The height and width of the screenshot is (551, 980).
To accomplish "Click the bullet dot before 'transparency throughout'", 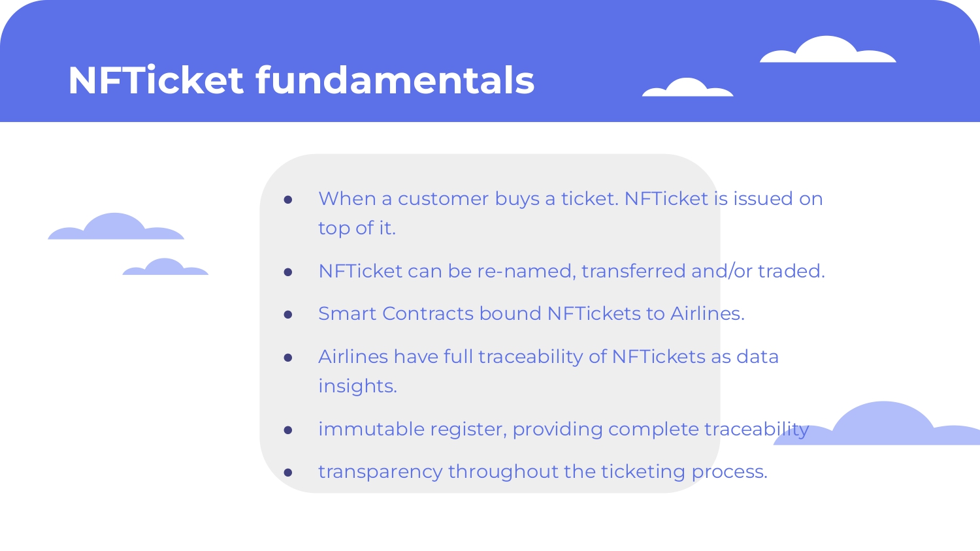I will click(288, 472).
